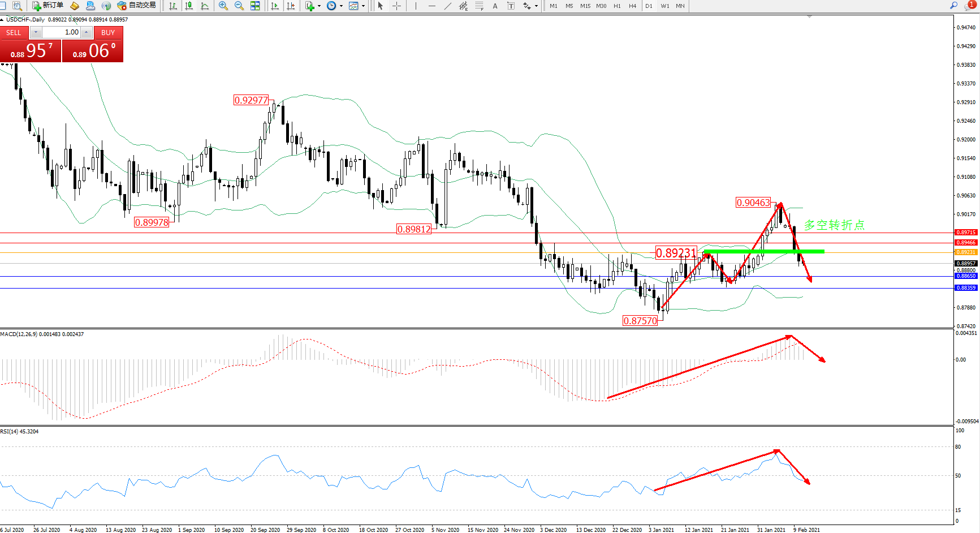Image resolution: width=980 pixels, height=533 pixels.
Task: Toggle the auto trading button
Action: coord(136,6)
